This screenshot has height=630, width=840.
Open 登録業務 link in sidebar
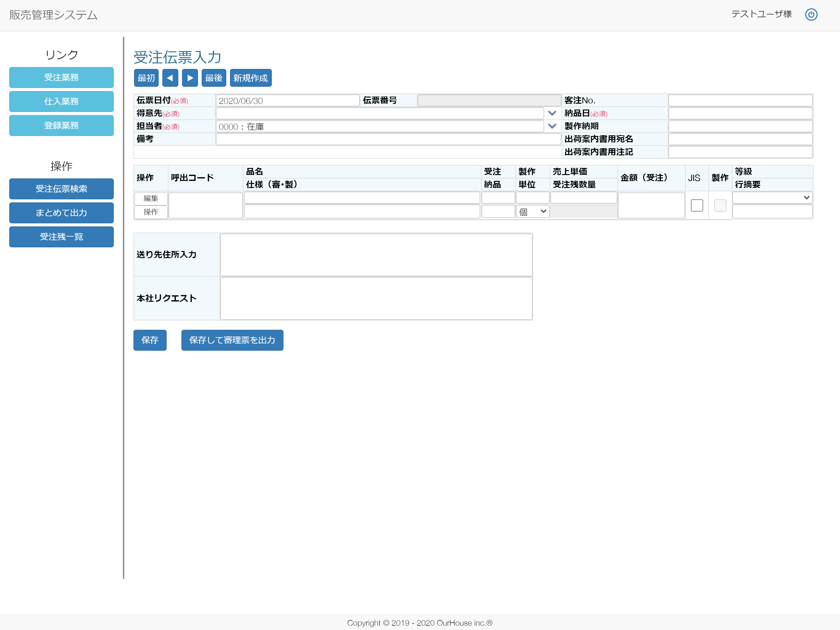61,126
